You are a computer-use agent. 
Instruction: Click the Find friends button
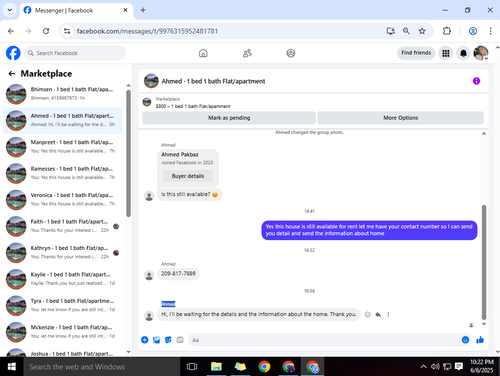416,53
